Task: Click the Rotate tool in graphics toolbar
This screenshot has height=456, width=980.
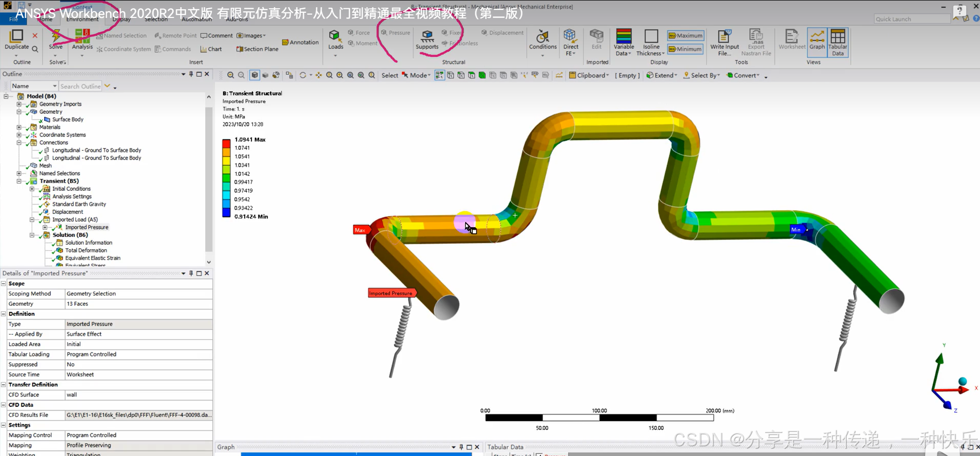Action: pyautogui.click(x=303, y=75)
